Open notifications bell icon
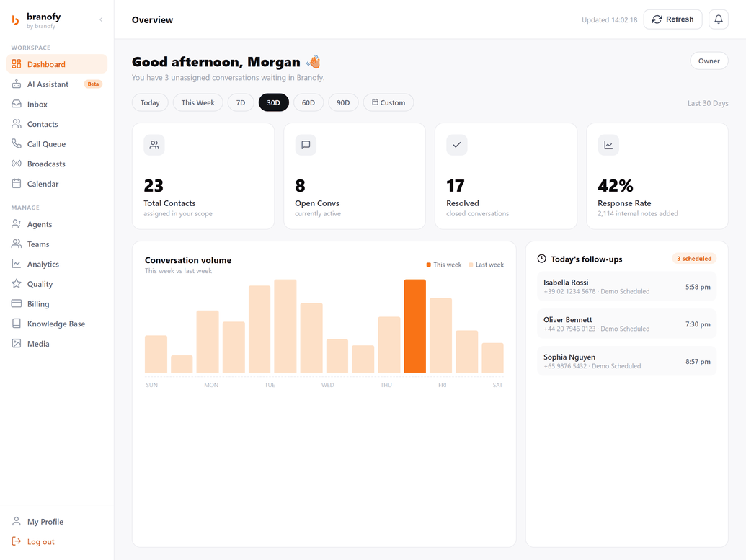 pos(719,19)
